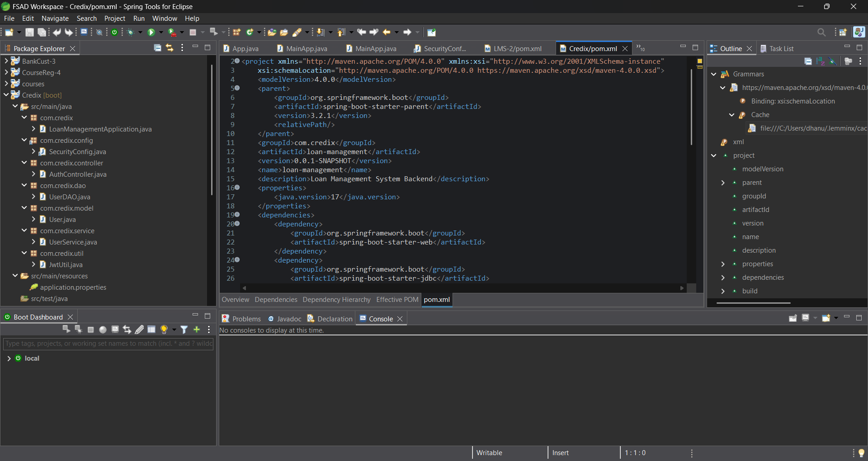Expand the dependencies node in Outline
868x461 pixels.
coord(723,278)
